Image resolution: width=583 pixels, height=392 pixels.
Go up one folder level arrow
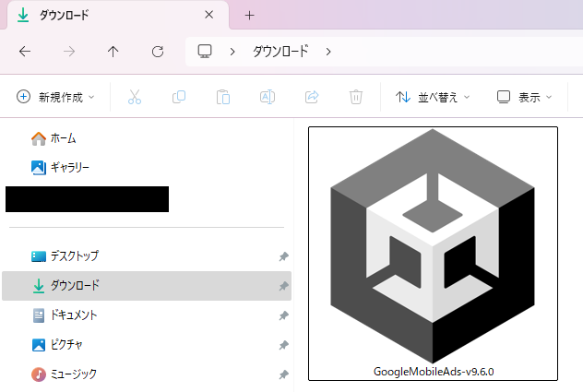click(x=113, y=52)
